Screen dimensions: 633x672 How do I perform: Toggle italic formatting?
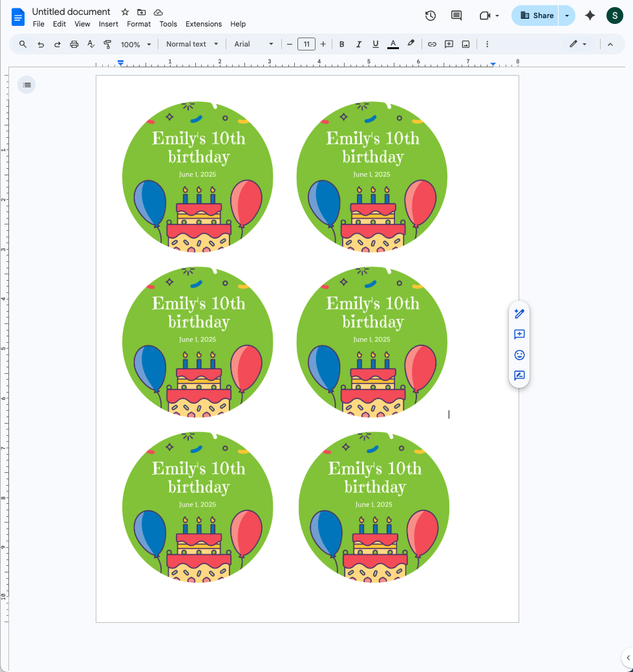358,44
